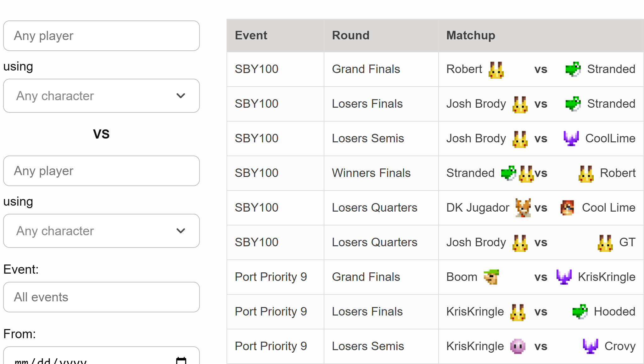This screenshot has height=364, width=644.
Task: Click Cool Lime's Donkey Kong icon
Action: click(x=567, y=208)
